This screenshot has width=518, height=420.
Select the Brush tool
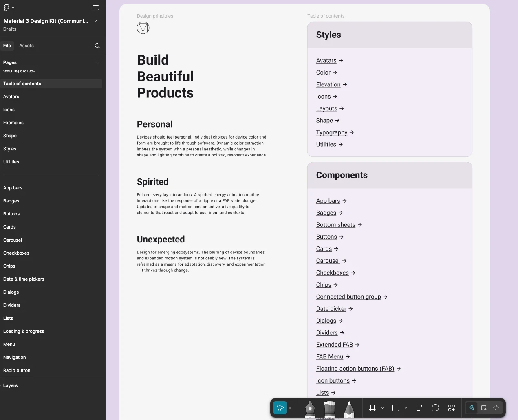pyautogui.click(x=329, y=409)
